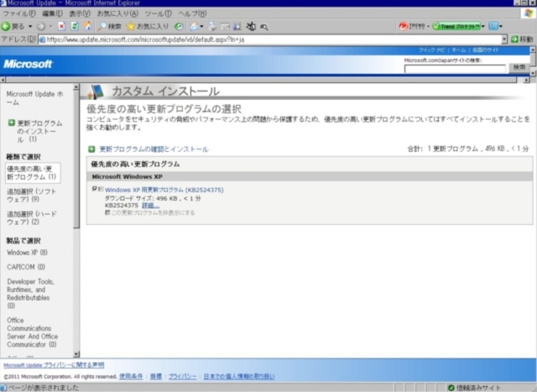The width and height of the screenshot is (537, 392).
Task: Click green arrow beside 更新プログラムの確認とインストール
Action: pyautogui.click(x=91, y=149)
